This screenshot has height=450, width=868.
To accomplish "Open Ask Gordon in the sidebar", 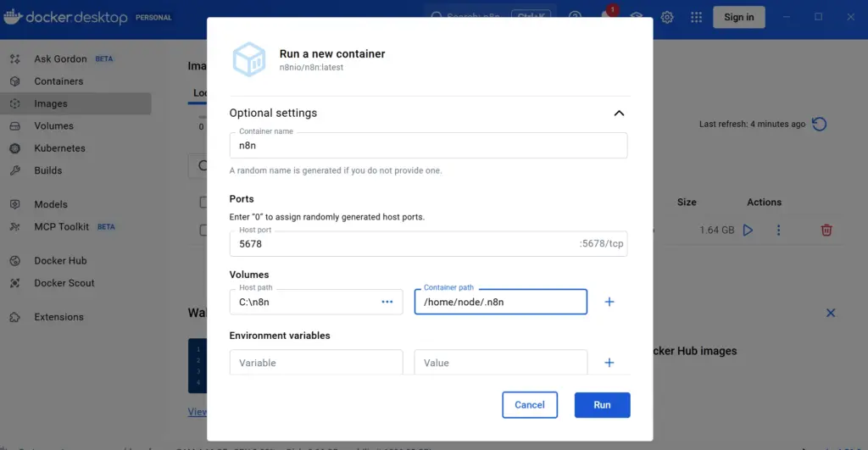I will (x=60, y=58).
